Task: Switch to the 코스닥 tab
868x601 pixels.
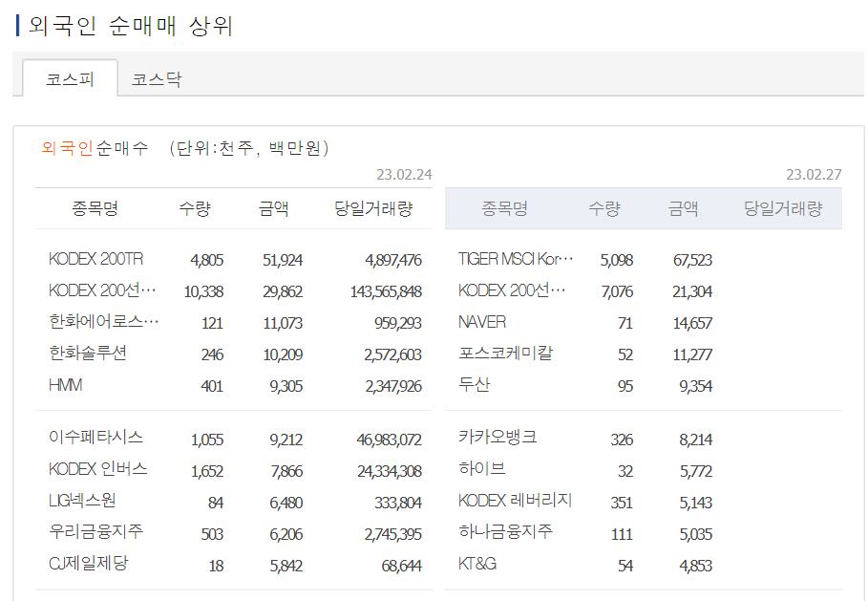Action: pos(156,79)
